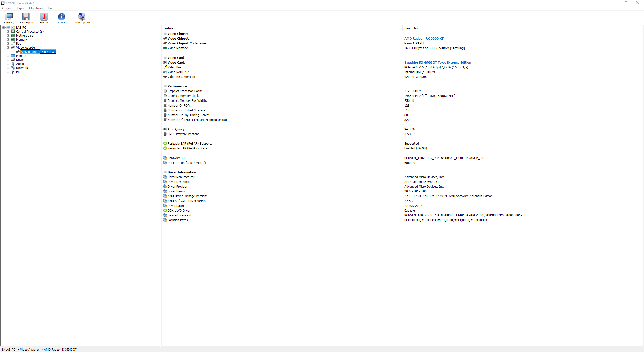Screen dimensions: 644x352
Task: Expand the Central Processor(s) node
Action: pos(8,31)
